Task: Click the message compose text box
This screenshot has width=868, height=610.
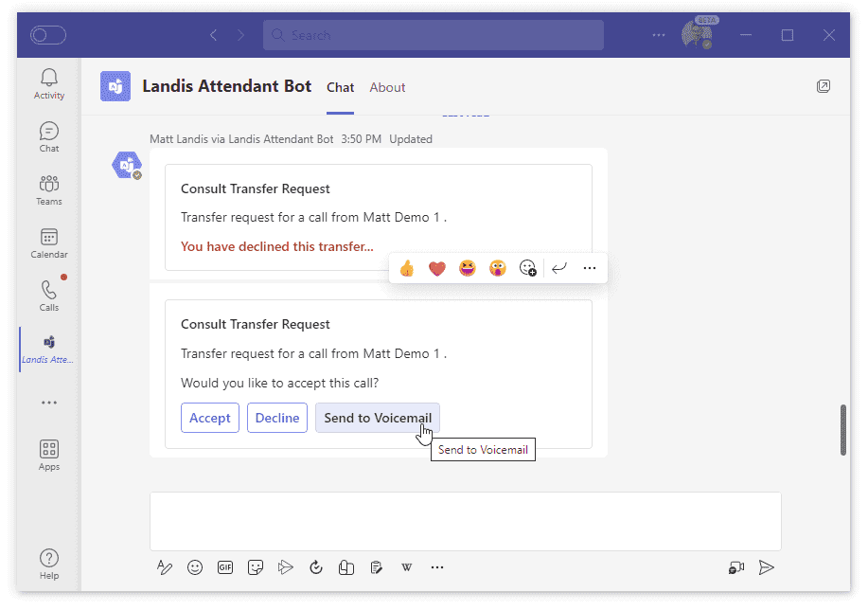Action: click(x=465, y=520)
